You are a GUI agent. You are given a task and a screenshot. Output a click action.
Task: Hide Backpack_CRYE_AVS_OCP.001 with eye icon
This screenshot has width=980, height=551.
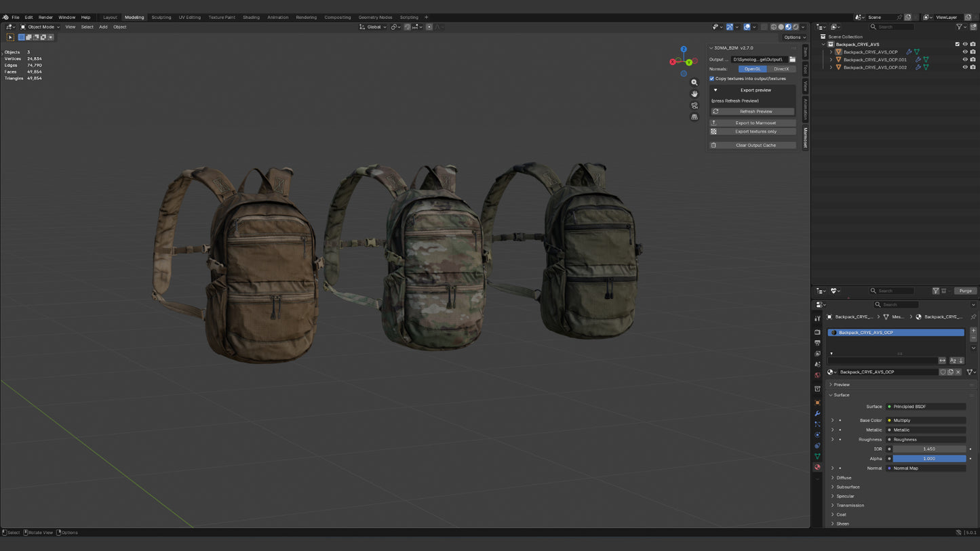(965, 60)
